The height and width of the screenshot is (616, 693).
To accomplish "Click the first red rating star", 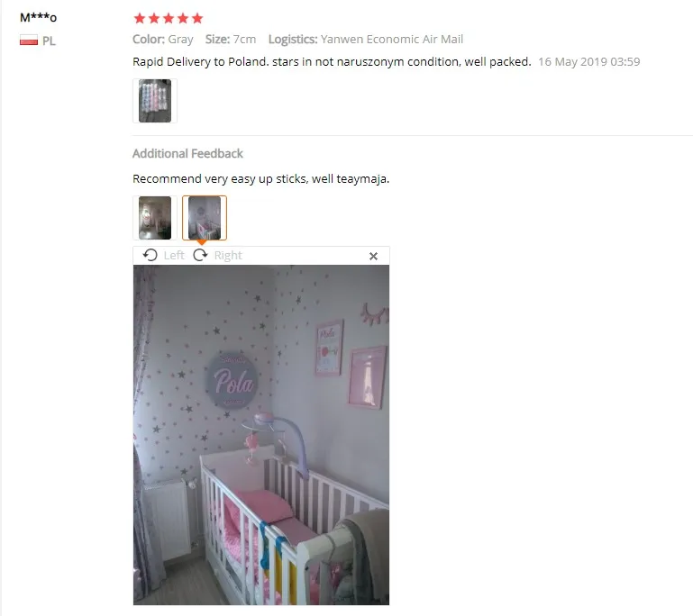I will 140,18.
